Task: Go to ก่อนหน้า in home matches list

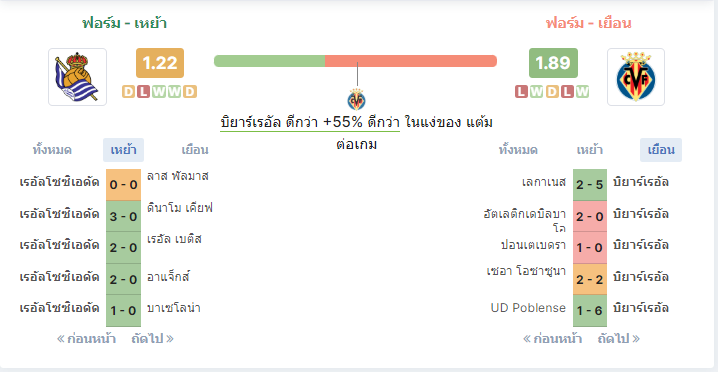Action: [x=86, y=339]
